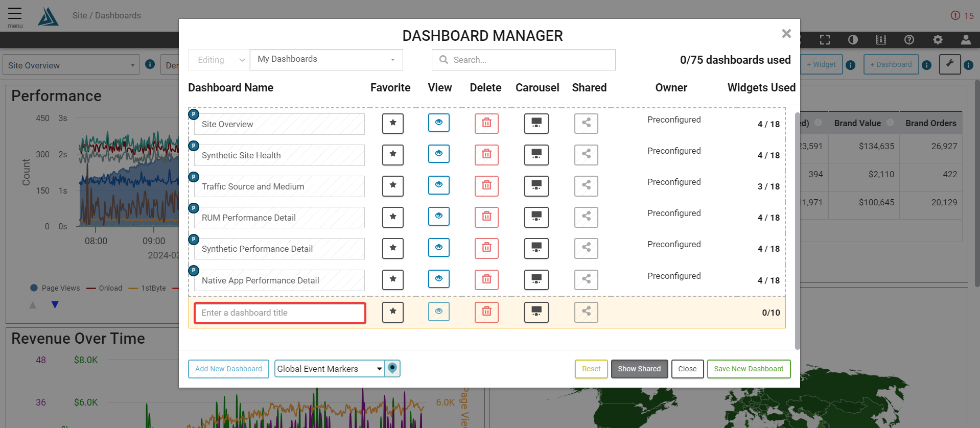Click the 1stByte legend entry

(x=147, y=288)
